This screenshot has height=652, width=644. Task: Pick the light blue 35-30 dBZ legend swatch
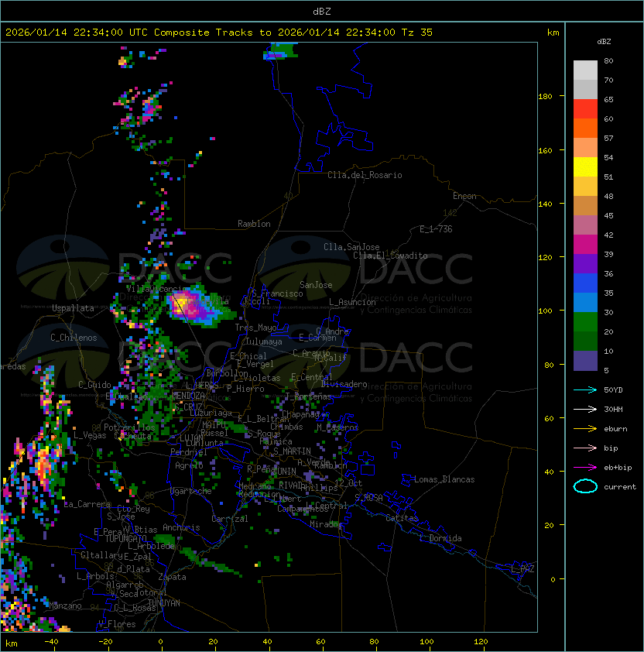pyautogui.click(x=585, y=303)
